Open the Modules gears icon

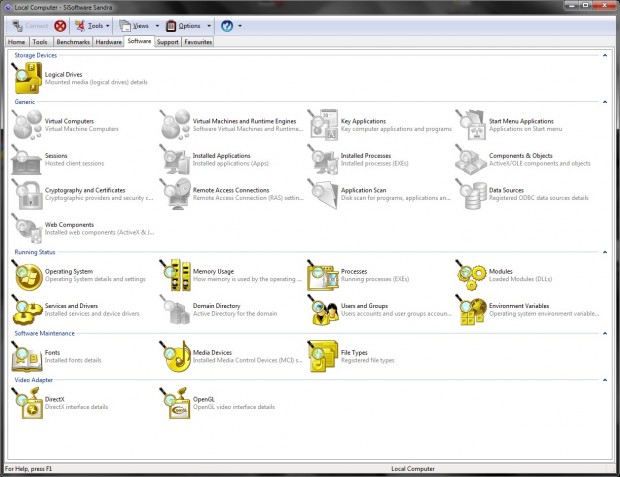471,275
